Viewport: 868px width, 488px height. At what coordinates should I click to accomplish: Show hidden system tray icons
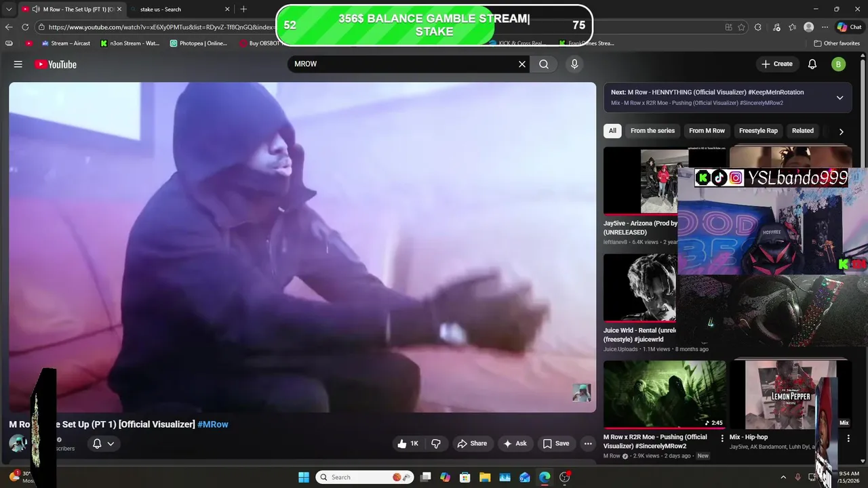pyautogui.click(x=783, y=477)
